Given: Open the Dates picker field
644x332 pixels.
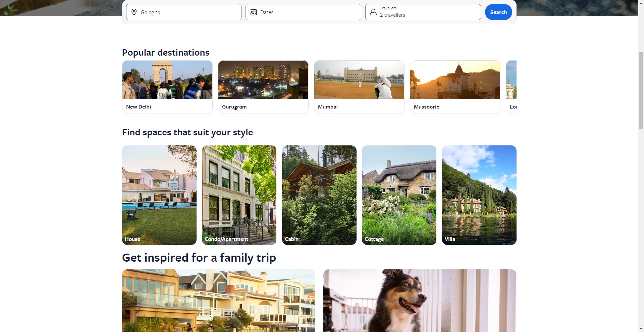Looking at the screenshot, I should (303, 12).
